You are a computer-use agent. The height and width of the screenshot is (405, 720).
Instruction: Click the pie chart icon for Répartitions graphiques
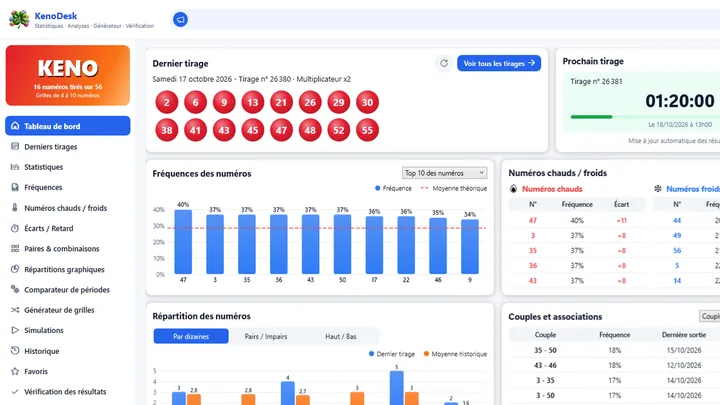point(15,269)
